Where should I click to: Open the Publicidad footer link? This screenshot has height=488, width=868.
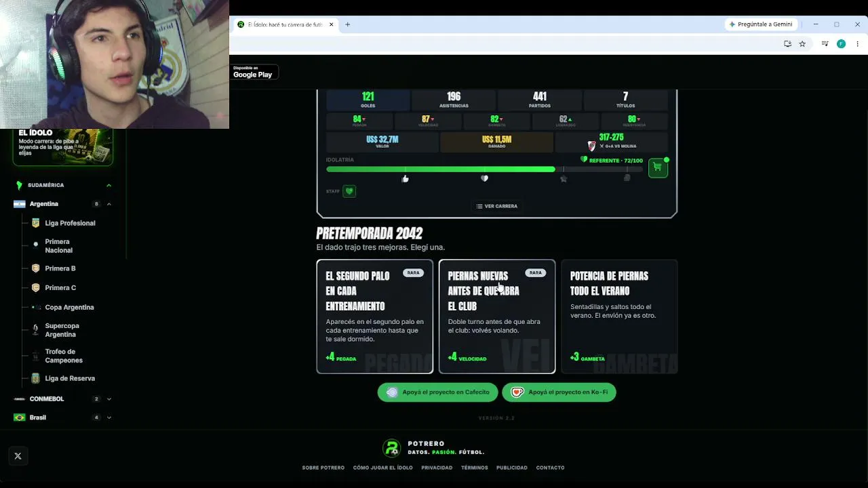click(512, 468)
